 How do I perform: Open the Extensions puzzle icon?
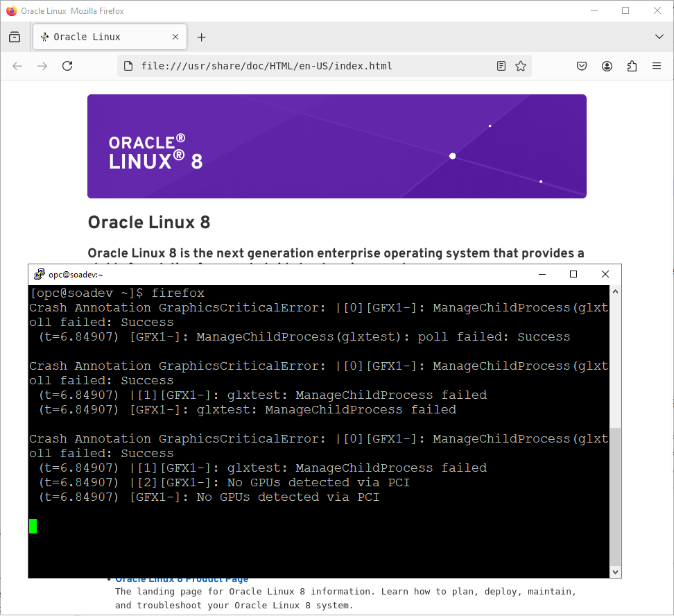[632, 66]
